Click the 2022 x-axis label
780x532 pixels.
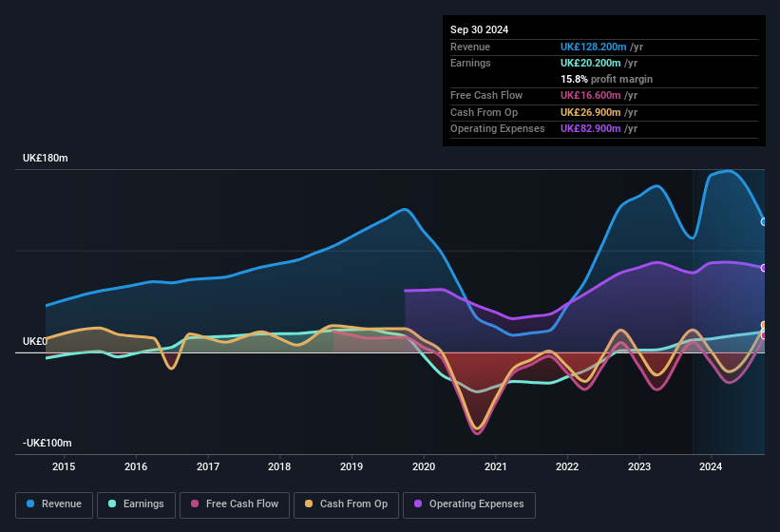567,466
